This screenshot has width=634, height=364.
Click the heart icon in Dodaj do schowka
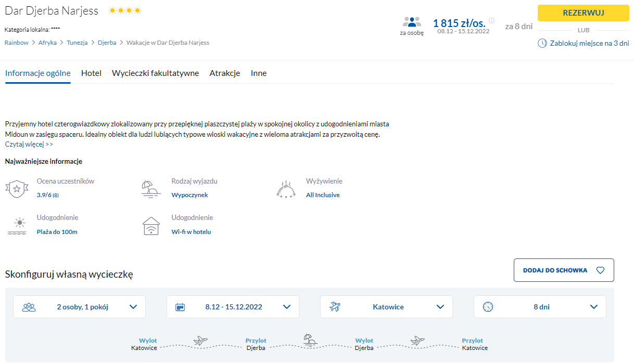tap(600, 270)
